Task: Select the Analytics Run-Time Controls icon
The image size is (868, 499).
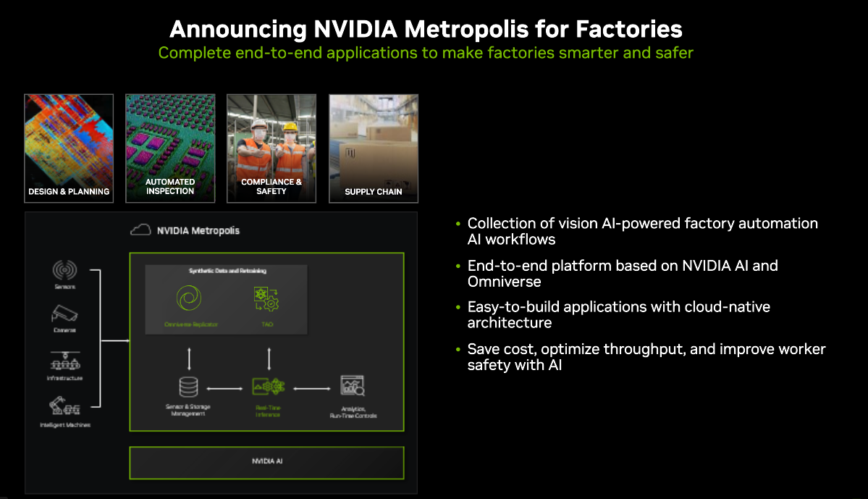Action: pos(353,385)
